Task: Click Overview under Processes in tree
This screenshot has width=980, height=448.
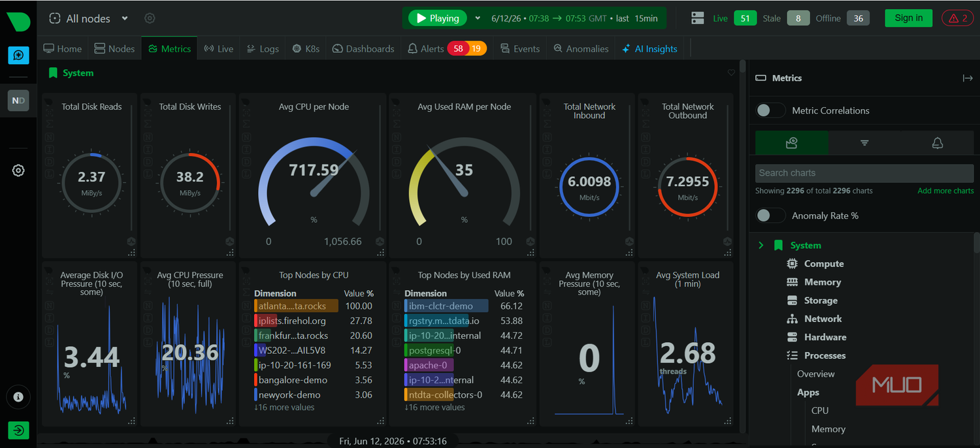Action: [816, 374]
